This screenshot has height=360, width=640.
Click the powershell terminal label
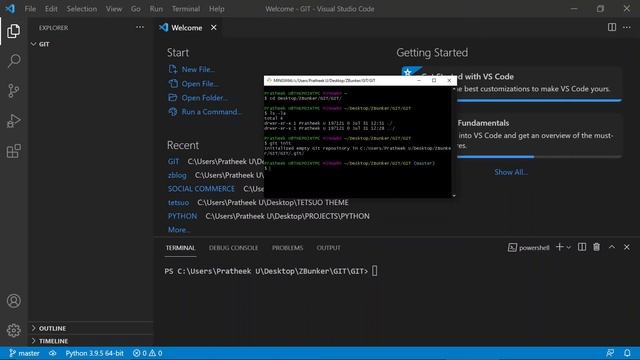[x=529, y=247]
